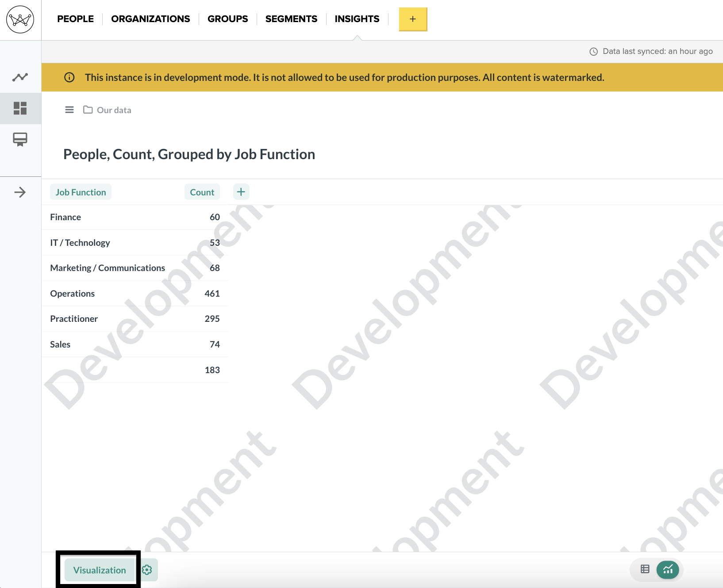The height and width of the screenshot is (588, 723).
Task: Switch to table view toggle
Action: click(x=645, y=569)
